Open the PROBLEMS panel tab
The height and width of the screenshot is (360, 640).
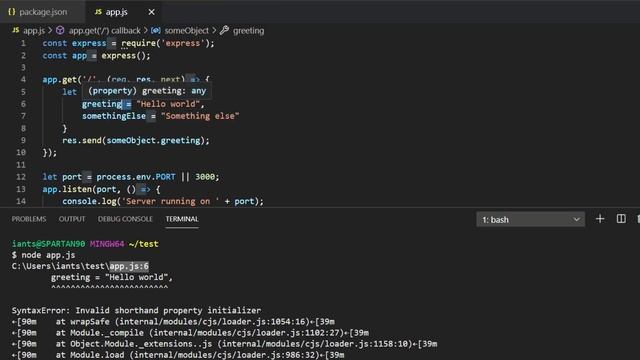click(x=29, y=219)
